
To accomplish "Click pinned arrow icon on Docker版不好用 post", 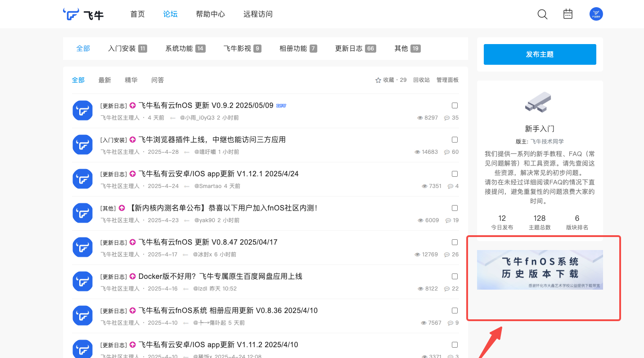I will pos(133,277).
